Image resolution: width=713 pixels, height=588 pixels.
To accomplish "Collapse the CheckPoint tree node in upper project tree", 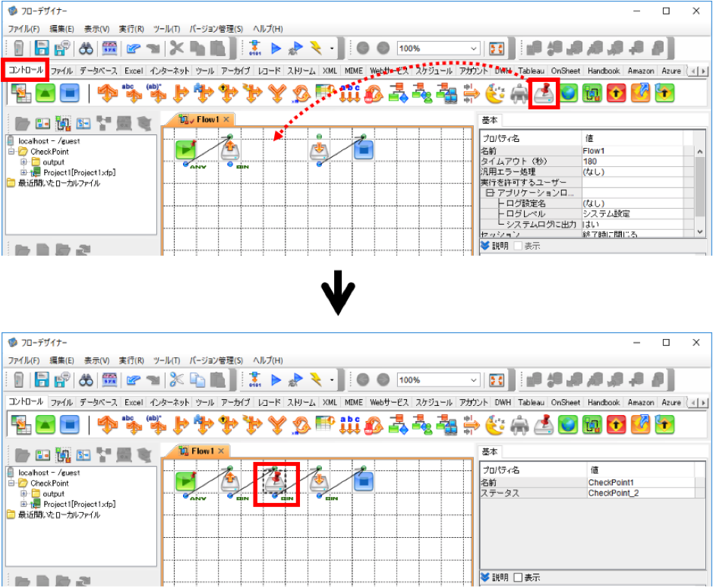I will pos(11,151).
